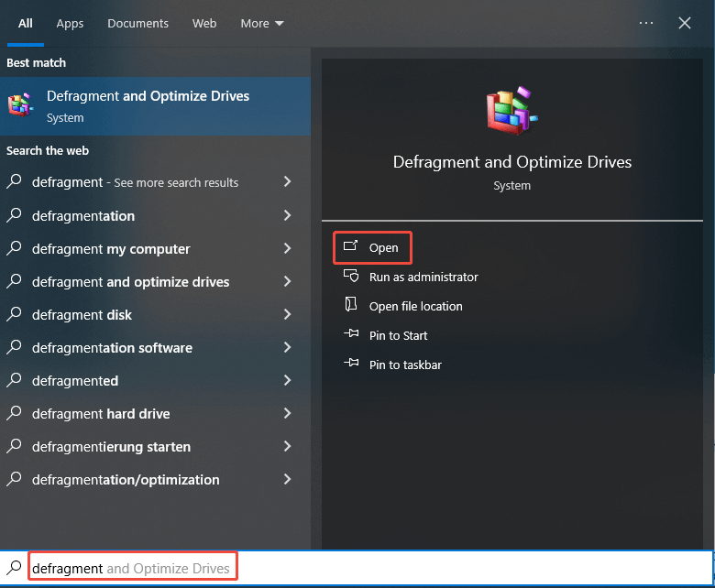
Task: Click the Pin to taskbar pin icon
Action: pyautogui.click(x=350, y=365)
